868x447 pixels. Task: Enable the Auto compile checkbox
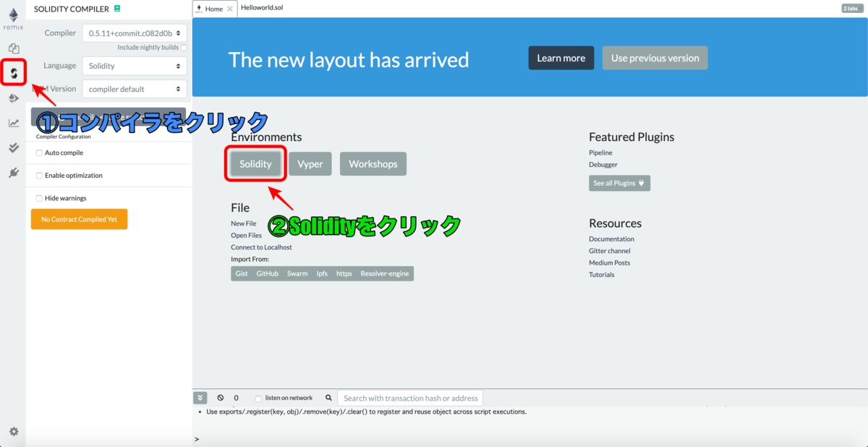(39, 153)
